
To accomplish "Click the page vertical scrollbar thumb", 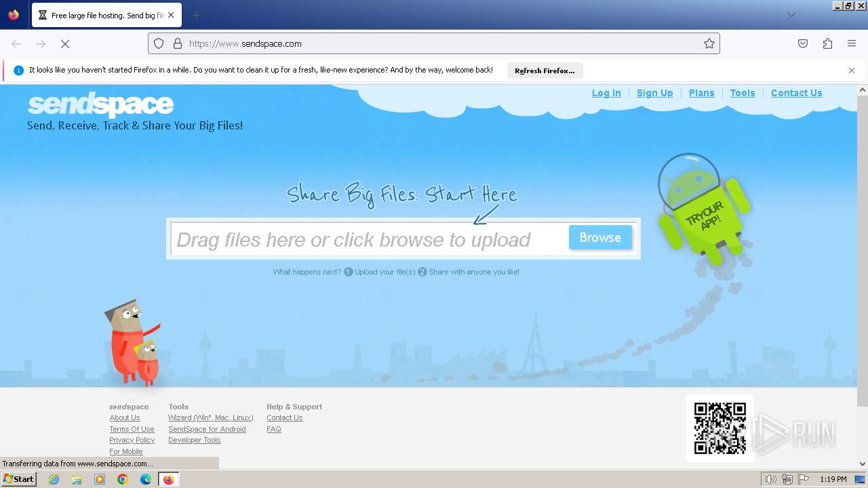I will pos(863,251).
